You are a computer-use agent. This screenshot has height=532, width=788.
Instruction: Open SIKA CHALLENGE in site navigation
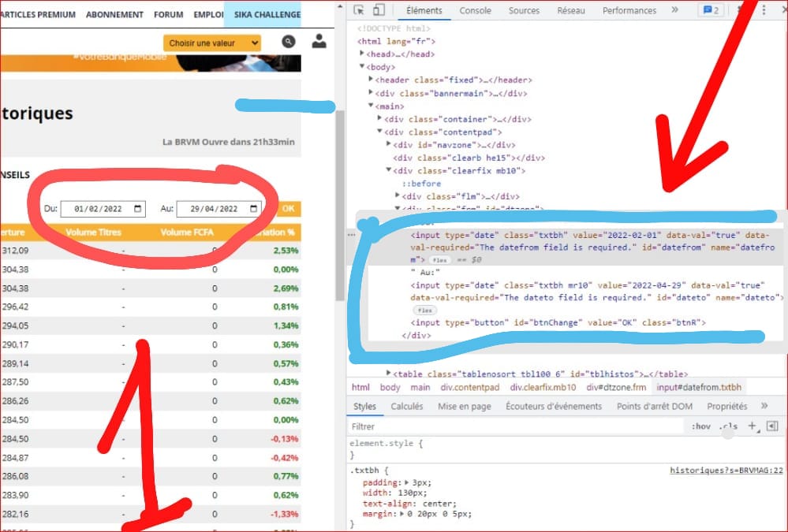click(267, 14)
